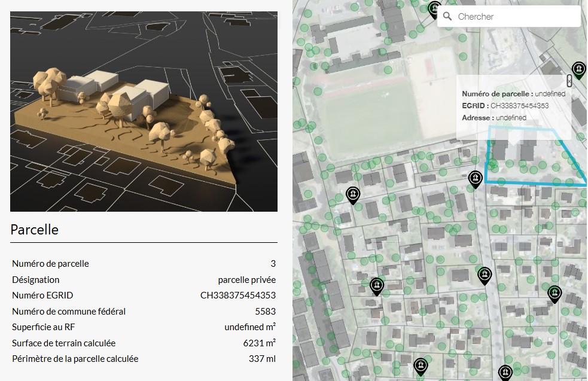The width and height of the screenshot is (588, 381).
Task: Type in the Chercher search field
Action: coord(514,17)
